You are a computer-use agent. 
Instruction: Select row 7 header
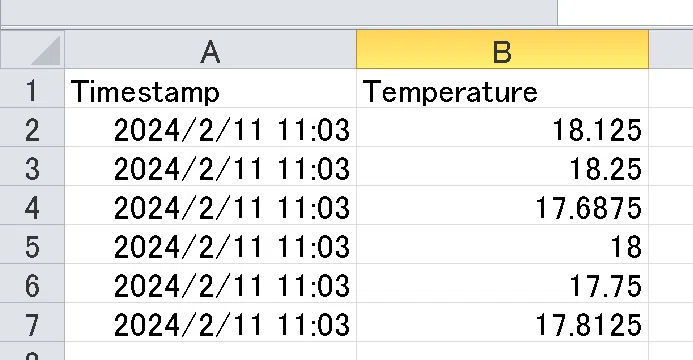(32, 322)
